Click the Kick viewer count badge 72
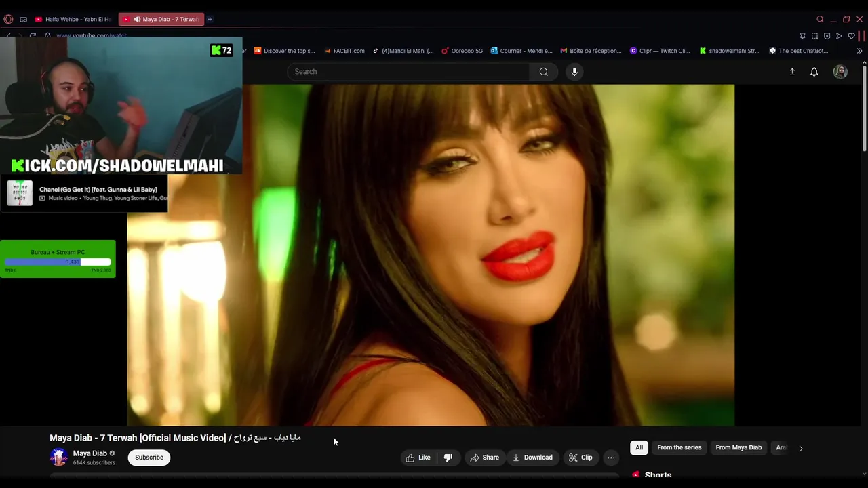 point(222,50)
